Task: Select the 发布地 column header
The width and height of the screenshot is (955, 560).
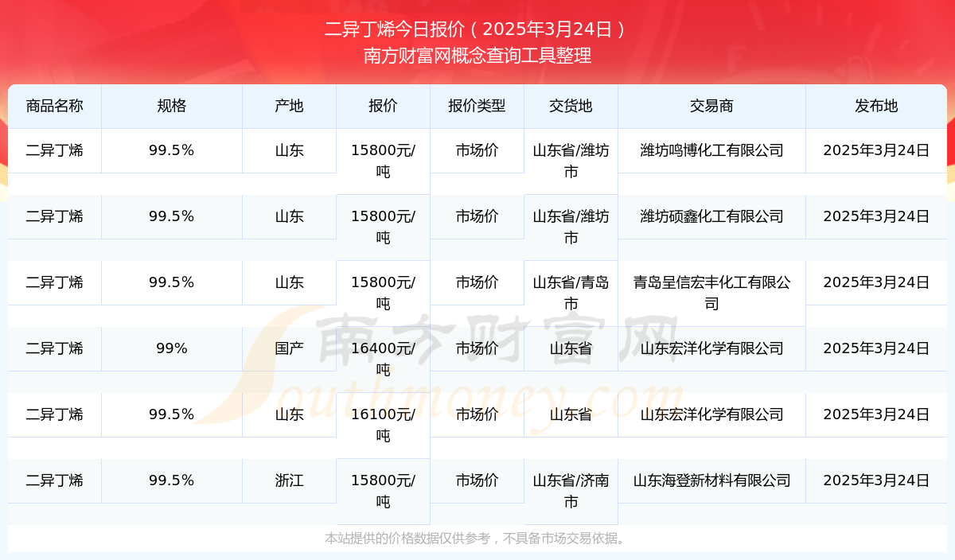Action: coord(876,106)
